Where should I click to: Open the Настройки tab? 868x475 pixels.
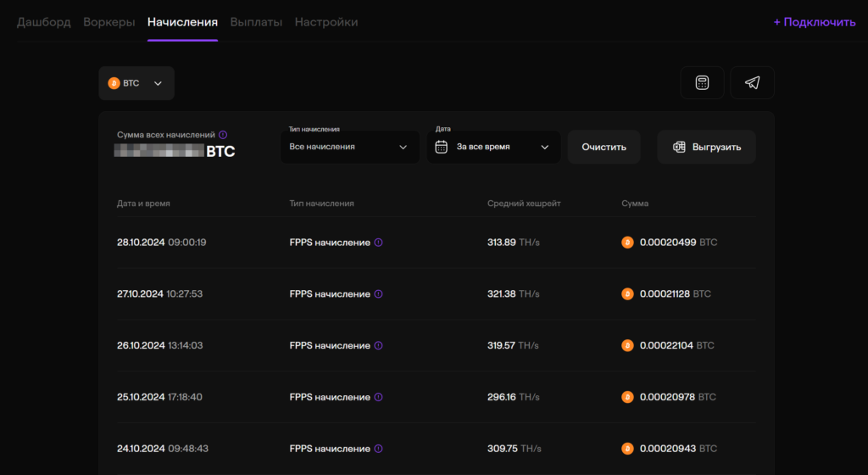326,22
